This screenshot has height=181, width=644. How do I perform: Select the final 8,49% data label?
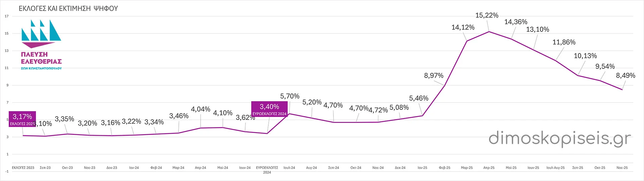[x=626, y=76]
